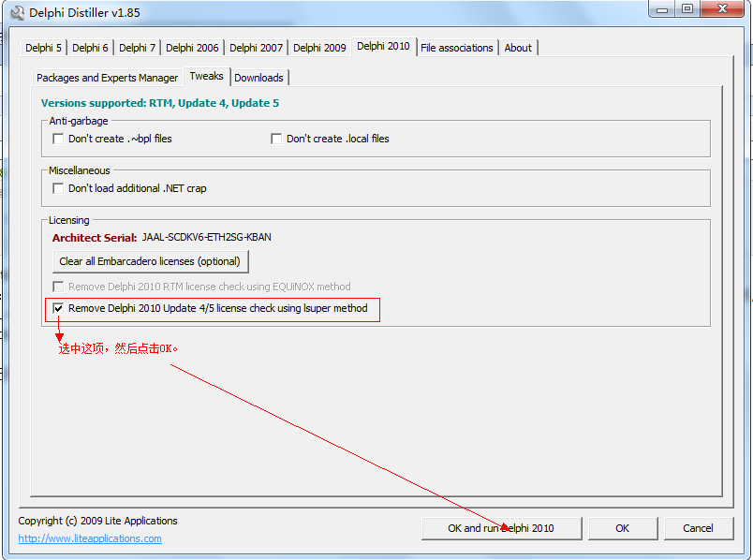
Task: Click the OK button
Action: (x=623, y=528)
